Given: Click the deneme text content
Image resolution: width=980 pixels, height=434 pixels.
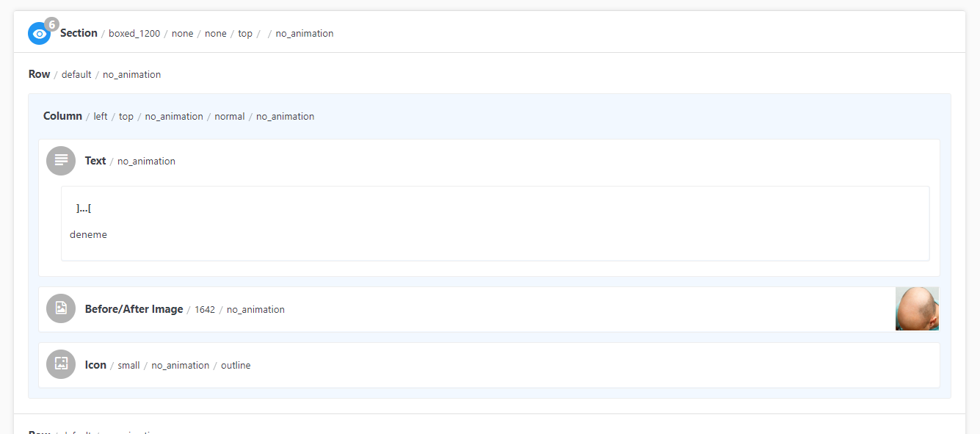Looking at the screenshot, I should [x=88, y=235].
